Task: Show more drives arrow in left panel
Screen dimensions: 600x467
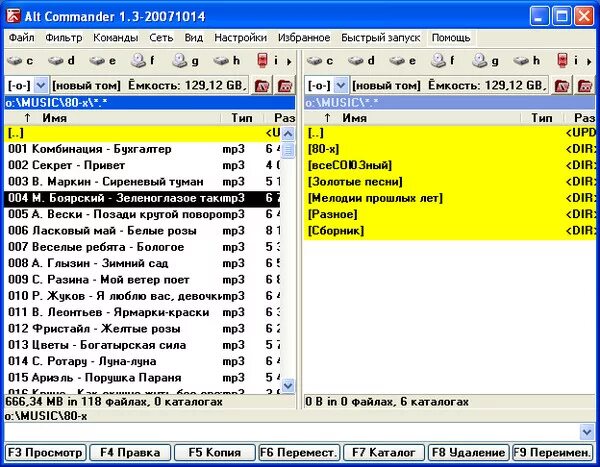Action: tap(289, 61)
